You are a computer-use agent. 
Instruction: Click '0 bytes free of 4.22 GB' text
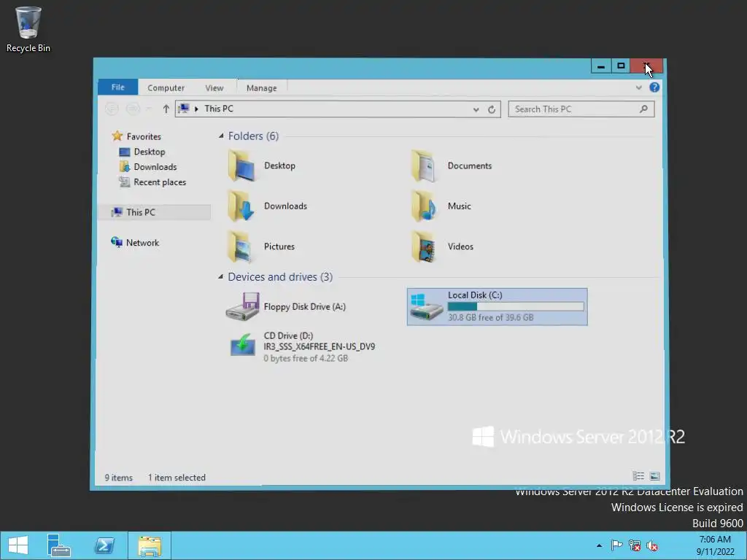click(306, 358)
